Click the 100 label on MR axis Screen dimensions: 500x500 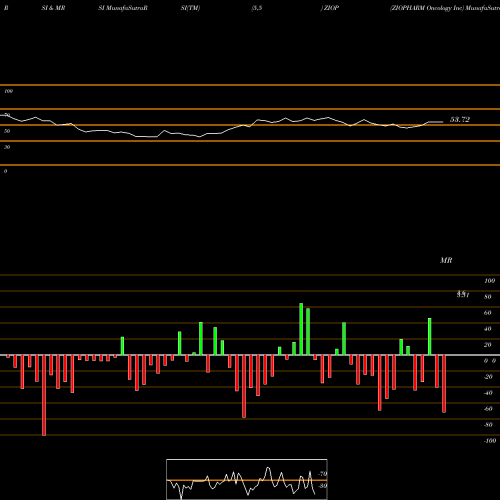(489, 281)
